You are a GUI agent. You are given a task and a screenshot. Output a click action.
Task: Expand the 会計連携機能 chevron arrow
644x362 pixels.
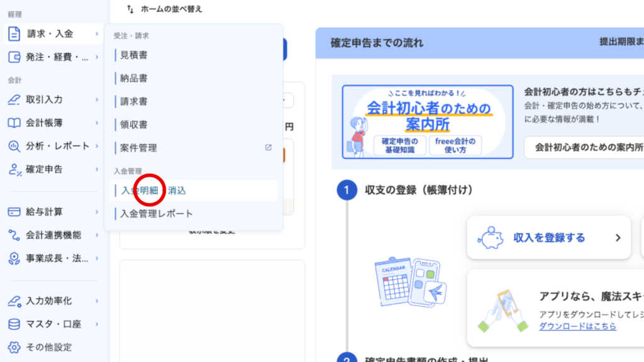point(97,235)
